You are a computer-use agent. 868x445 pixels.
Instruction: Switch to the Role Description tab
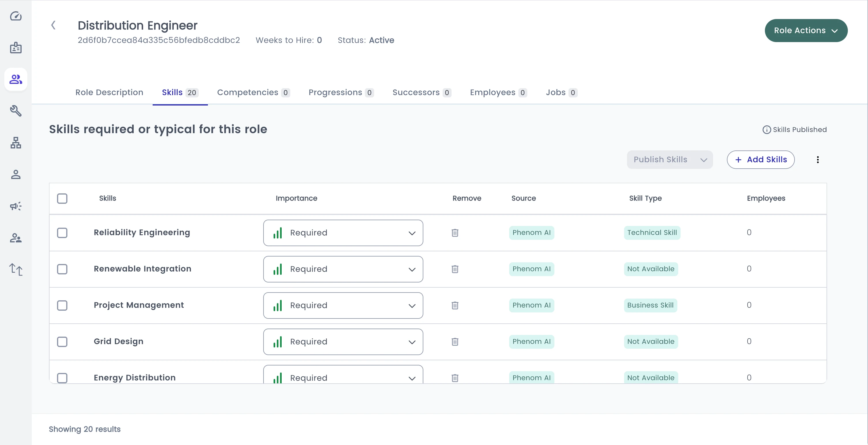109,92
